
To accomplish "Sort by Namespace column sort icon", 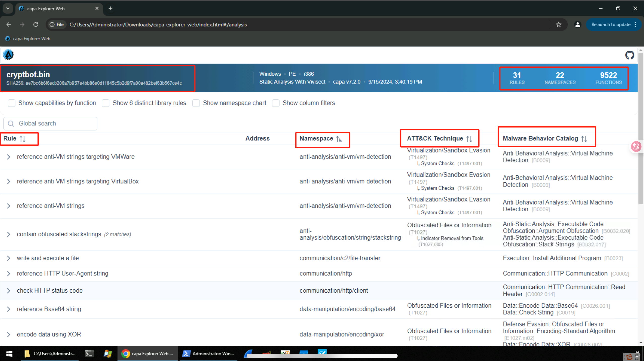I will click(x=339, y=139).
